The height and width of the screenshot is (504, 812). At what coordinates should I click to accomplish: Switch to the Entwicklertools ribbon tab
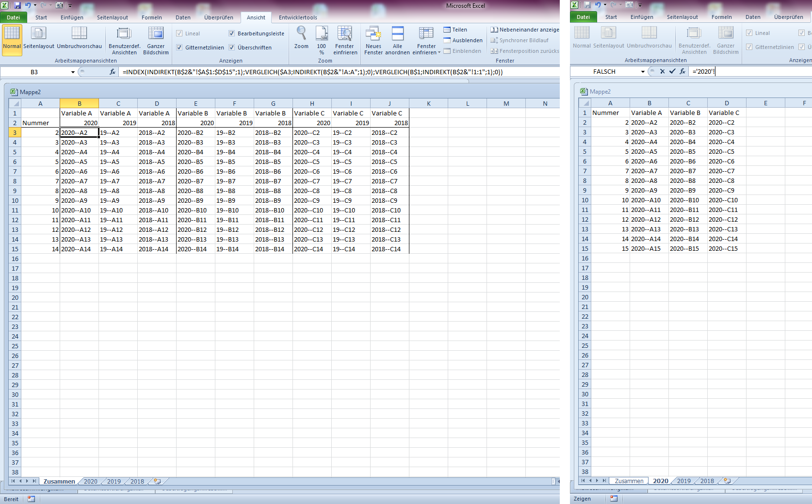[297, 17]
